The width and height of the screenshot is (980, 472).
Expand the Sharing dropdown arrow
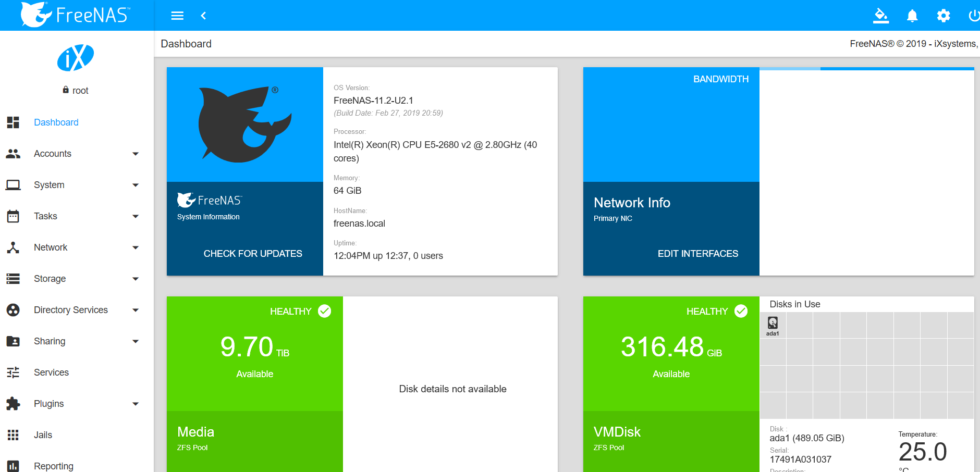(136, 341)
